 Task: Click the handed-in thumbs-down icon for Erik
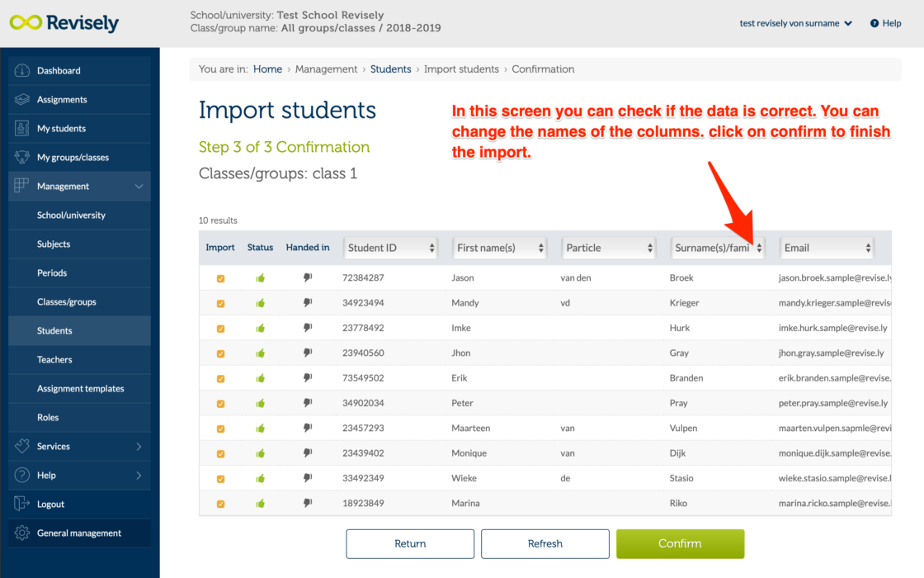click(x=308, y=378)
